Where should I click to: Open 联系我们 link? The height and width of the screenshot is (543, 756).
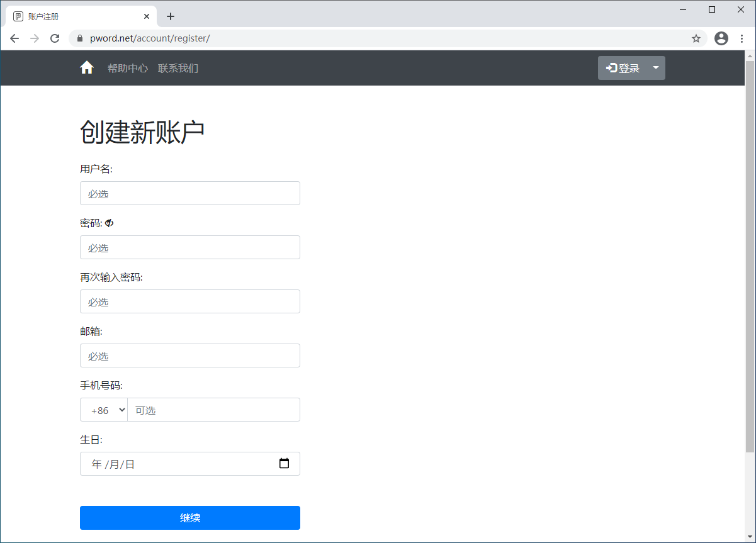(x=178, y=67)
